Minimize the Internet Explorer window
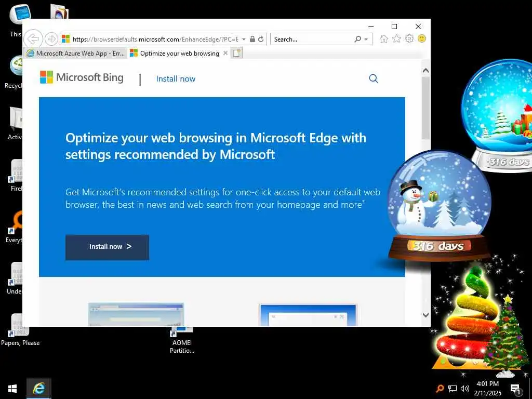The image size is (532, 399). pos(371,26)
